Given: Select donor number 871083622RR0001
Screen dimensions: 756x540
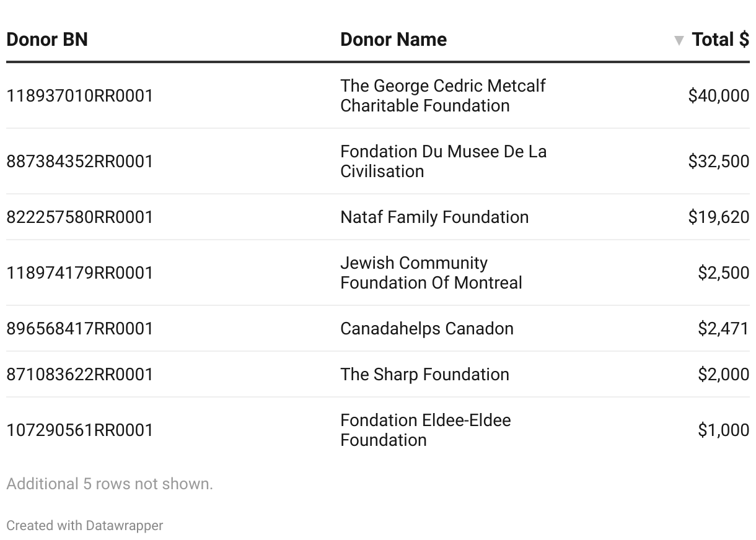Looking at the screenshot, I should (x=80, y=375).
